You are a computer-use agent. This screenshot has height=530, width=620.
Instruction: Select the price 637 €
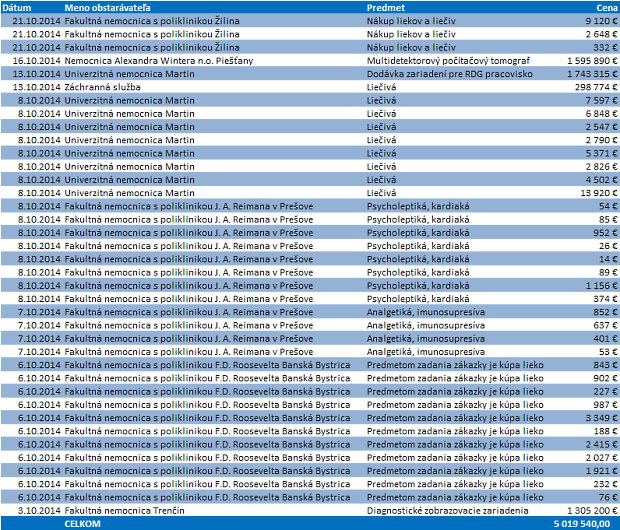pos(605,326)
